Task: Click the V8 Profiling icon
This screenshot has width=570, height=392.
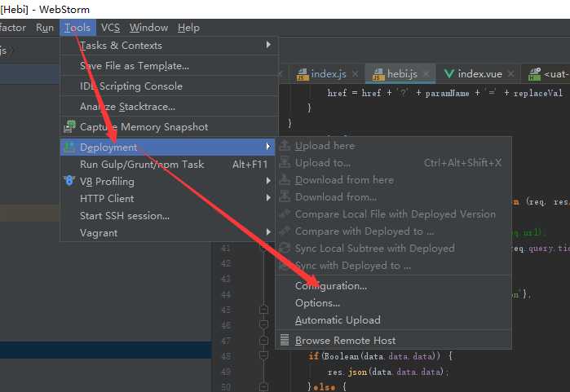Action: pos(69,180)
